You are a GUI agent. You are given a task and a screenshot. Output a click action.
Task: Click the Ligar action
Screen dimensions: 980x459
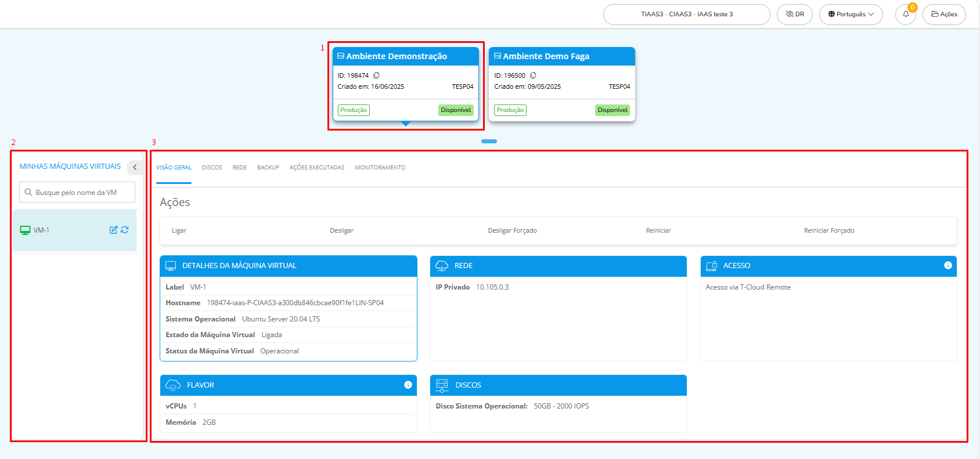tap(179, 230)
